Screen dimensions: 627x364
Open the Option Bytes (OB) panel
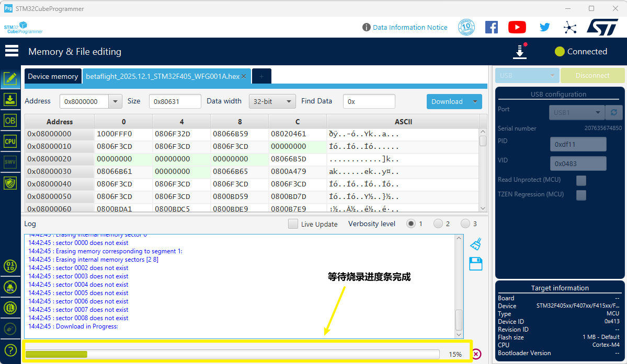coord(10,121)
